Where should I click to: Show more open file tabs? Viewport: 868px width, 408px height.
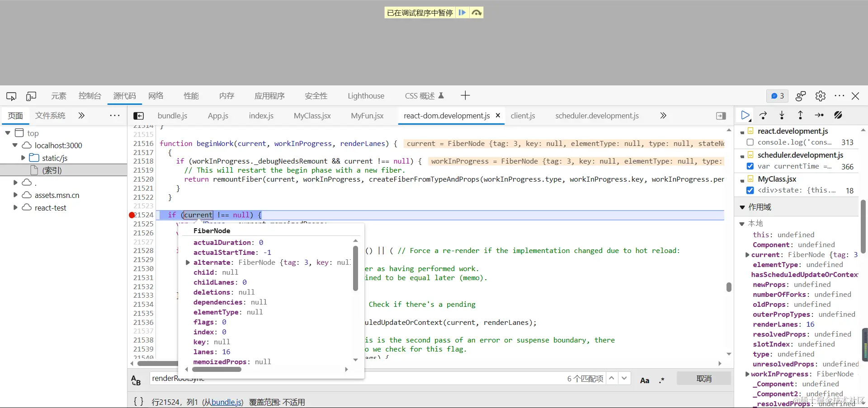tap(663, 115)
